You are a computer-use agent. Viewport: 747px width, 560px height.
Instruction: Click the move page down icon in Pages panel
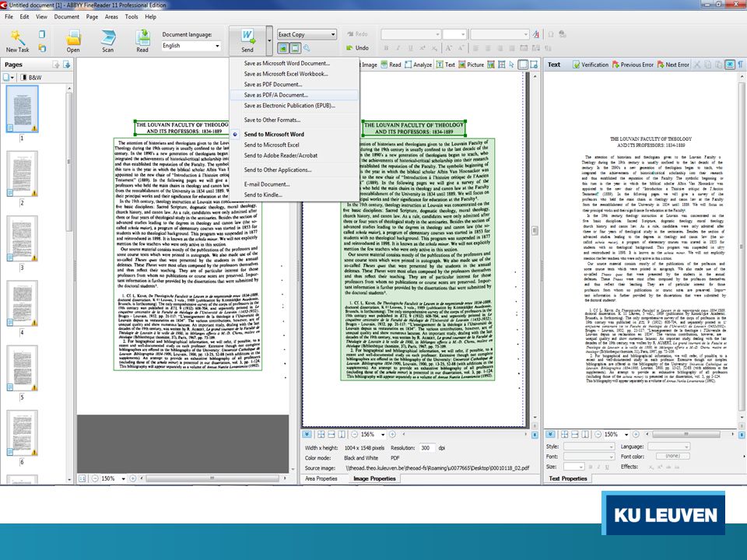tap(66, 65)
